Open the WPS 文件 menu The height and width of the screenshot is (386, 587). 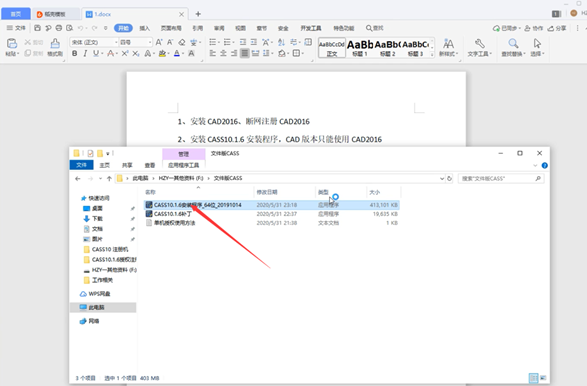point(16,28)
